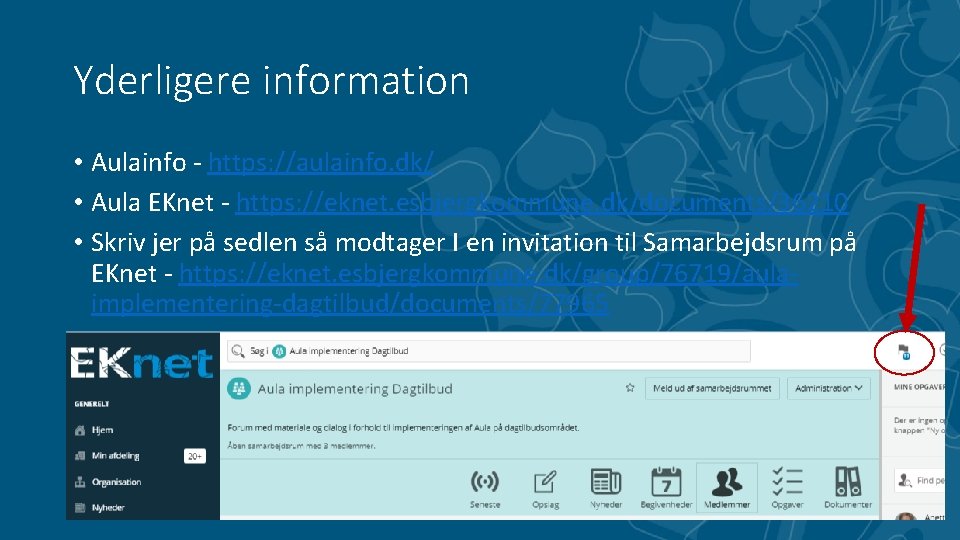Click the Nyheder sidebar newspaper icon

(80, 508)
